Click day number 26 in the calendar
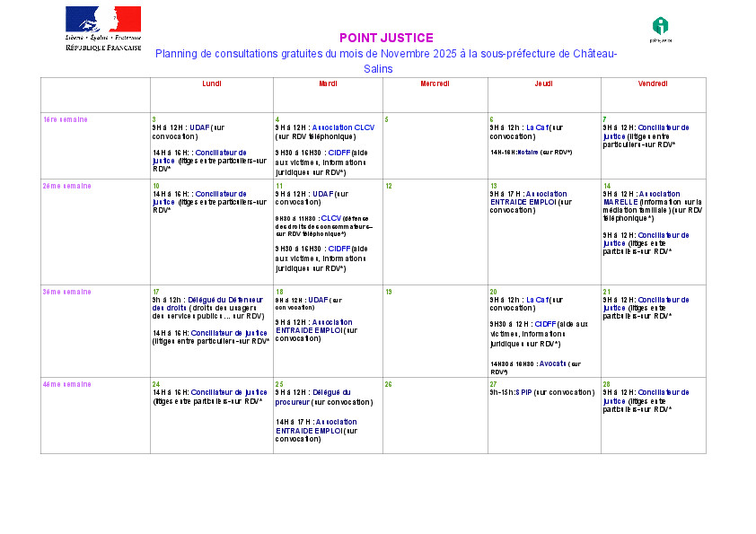The width and height of the screenshot is (756, 534). coord(389,384)
